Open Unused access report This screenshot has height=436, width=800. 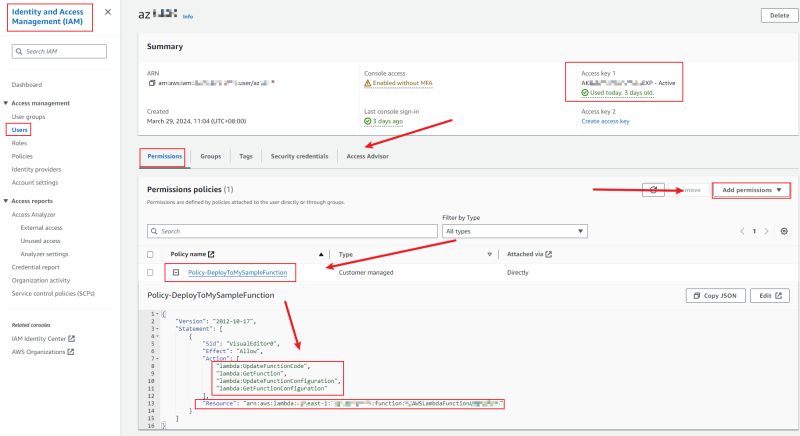tap(40, 241)
